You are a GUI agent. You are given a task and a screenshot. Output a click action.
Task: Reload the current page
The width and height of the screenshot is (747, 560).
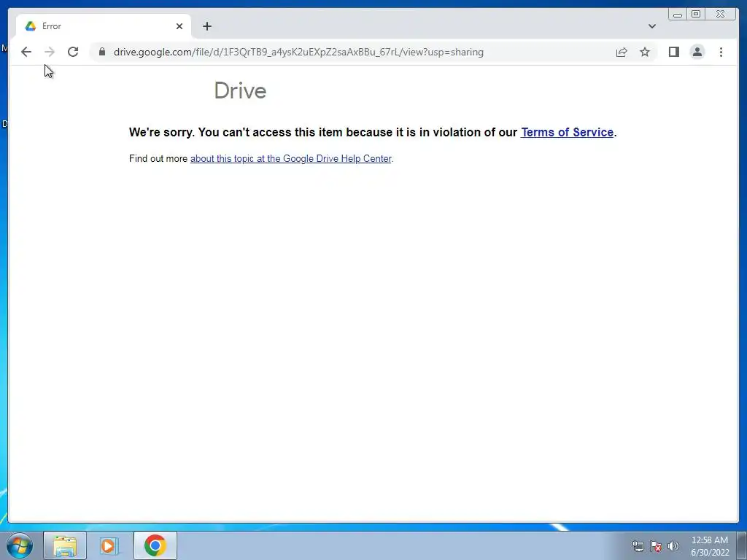tap(73, 52)
